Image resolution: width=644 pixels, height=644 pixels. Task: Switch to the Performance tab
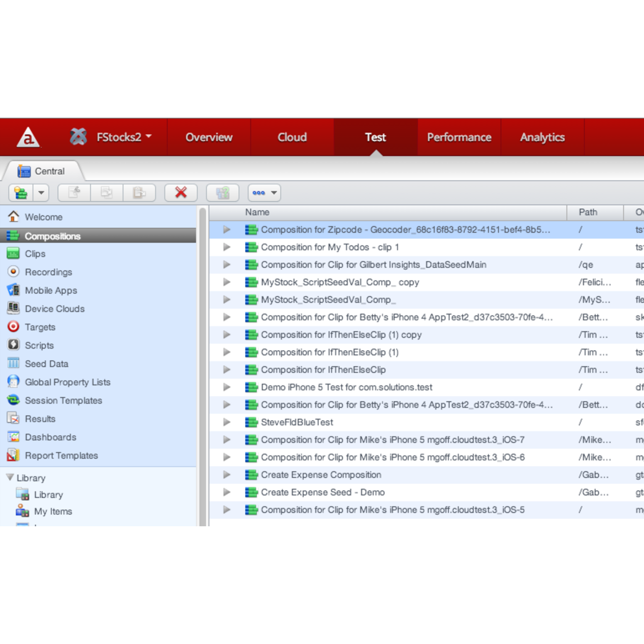pos(459,137)
